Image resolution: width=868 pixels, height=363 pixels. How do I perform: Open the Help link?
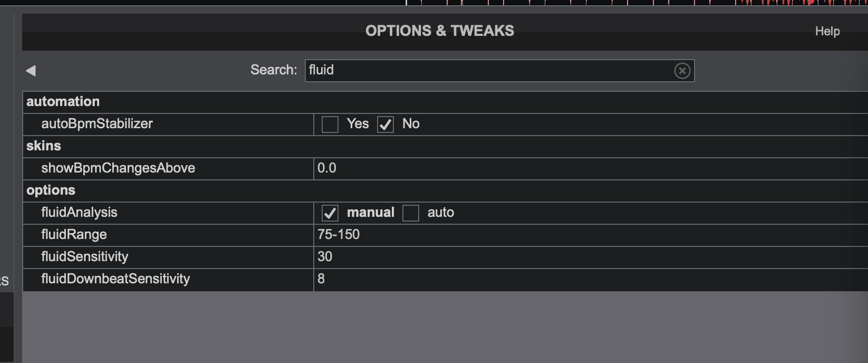[x=827, y=31]
